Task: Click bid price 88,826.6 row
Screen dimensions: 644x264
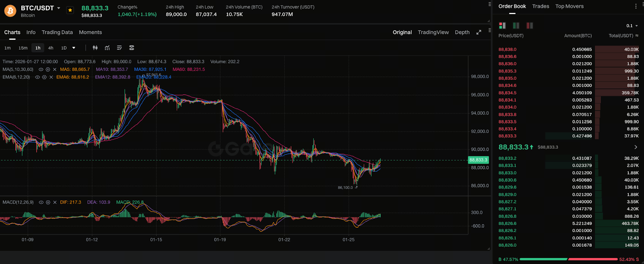Action: (568, 223)
